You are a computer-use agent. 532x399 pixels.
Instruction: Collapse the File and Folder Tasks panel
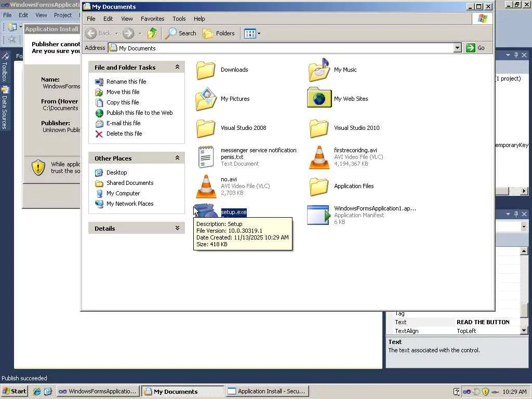tap(177, 67)
